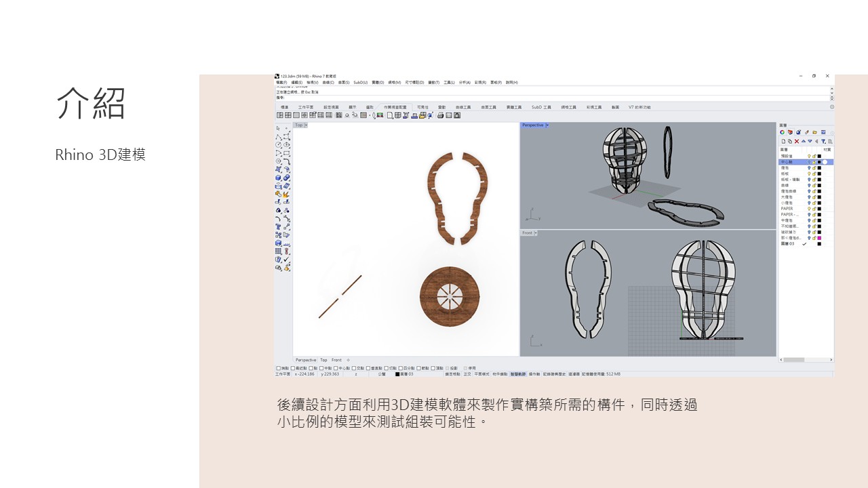Screen dimensions: 868x488
Task: Click the new layer icon in the layers panel
Action: [783, 142]
